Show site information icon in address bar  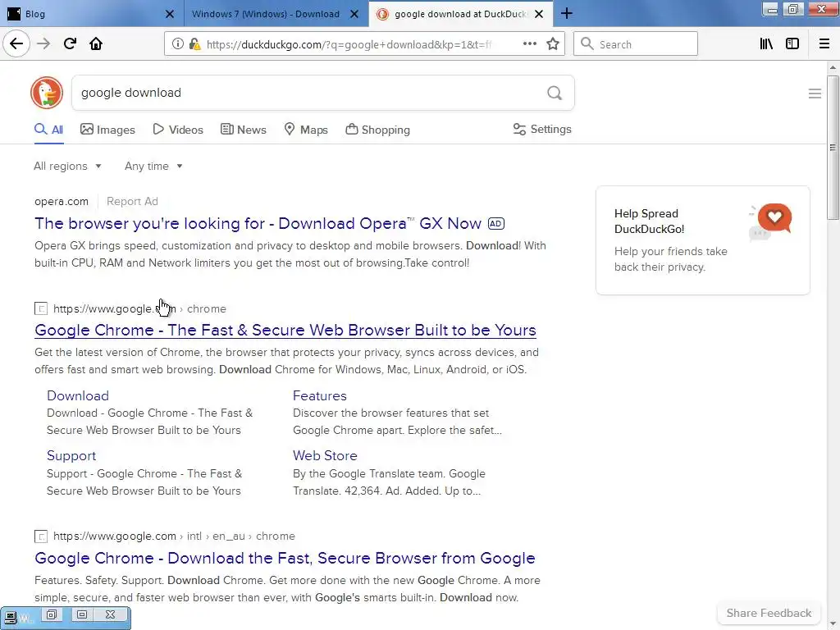[178, 44]
